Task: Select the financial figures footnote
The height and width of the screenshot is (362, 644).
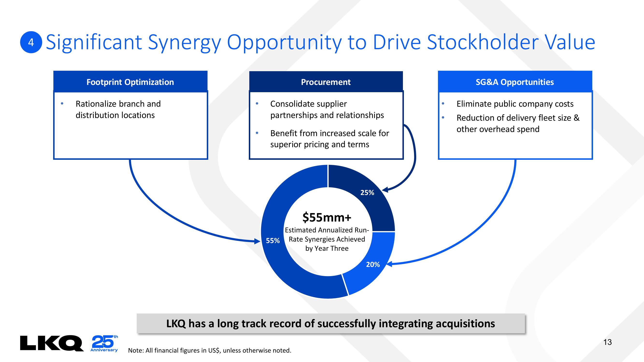Action: pos(209,350)
